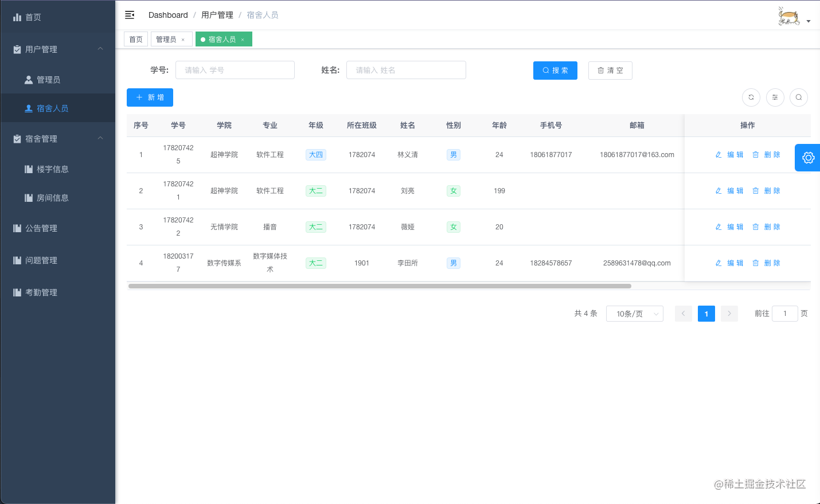820x504 pixels.
Task: Open 楼宇信息 in the sidebar menu
Action: coord(58,169)
